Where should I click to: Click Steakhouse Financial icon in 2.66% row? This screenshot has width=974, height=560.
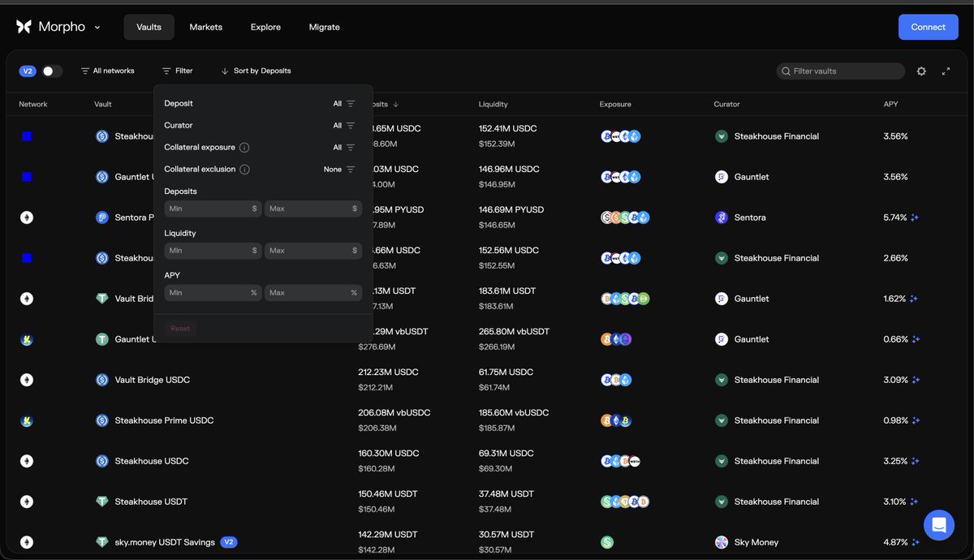click(721, 258)
